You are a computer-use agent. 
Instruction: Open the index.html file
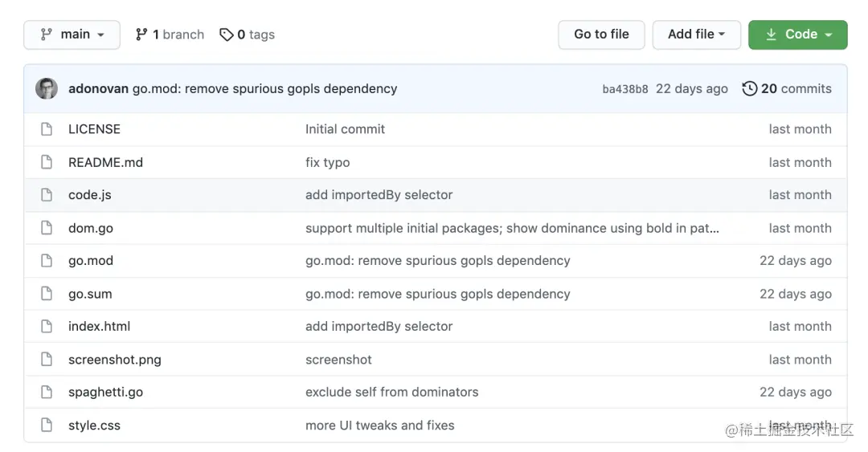pyautogui.click(x=99, y=327)
